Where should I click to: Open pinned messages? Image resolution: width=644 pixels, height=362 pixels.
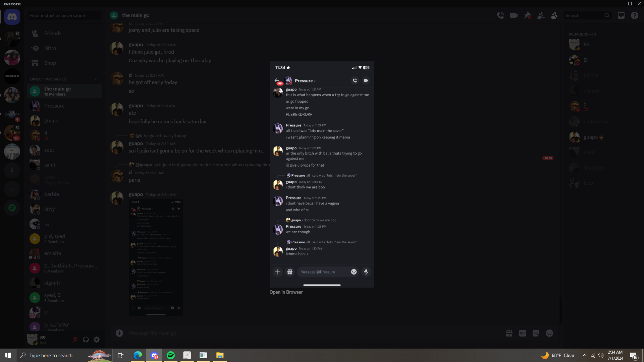tap(527, 15)
